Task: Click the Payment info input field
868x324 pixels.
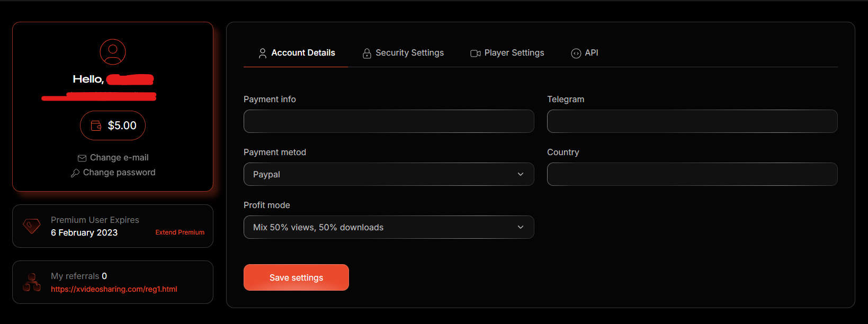Action: 389,121
